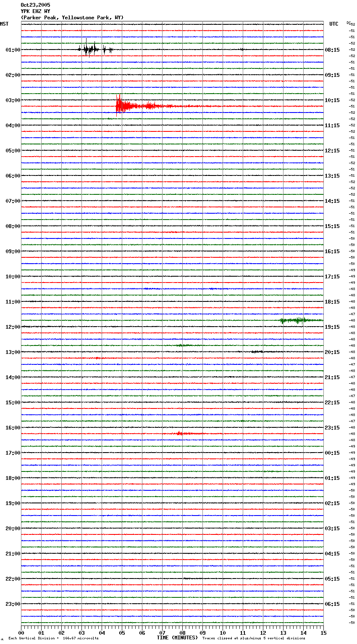Click the 08:15 UTC time label
Screen dimensions: 357x644
(x=332, y=50)
